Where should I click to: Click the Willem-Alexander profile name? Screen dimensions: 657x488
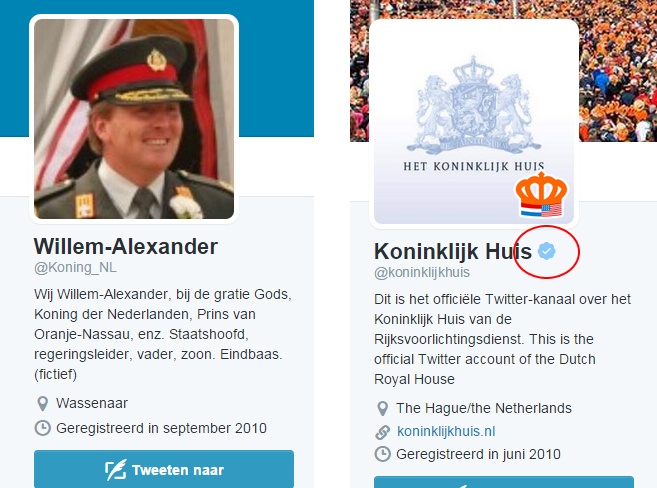[126, 246]
